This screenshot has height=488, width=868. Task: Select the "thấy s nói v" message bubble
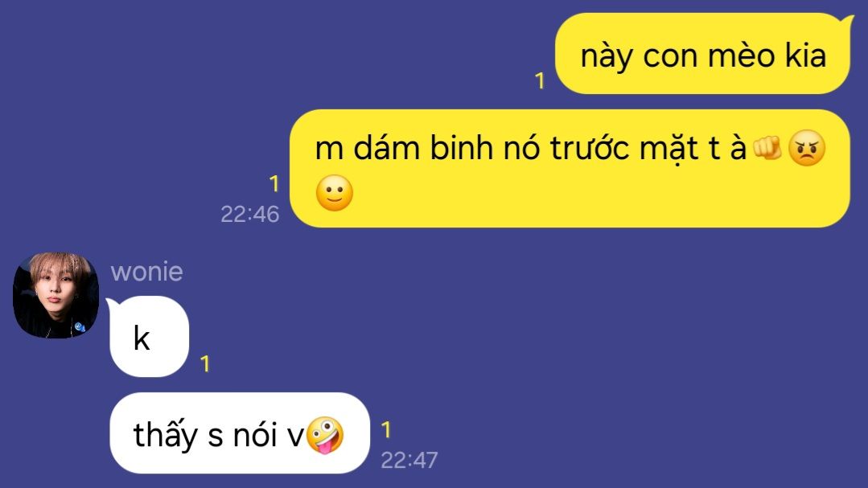click(240, 433)
